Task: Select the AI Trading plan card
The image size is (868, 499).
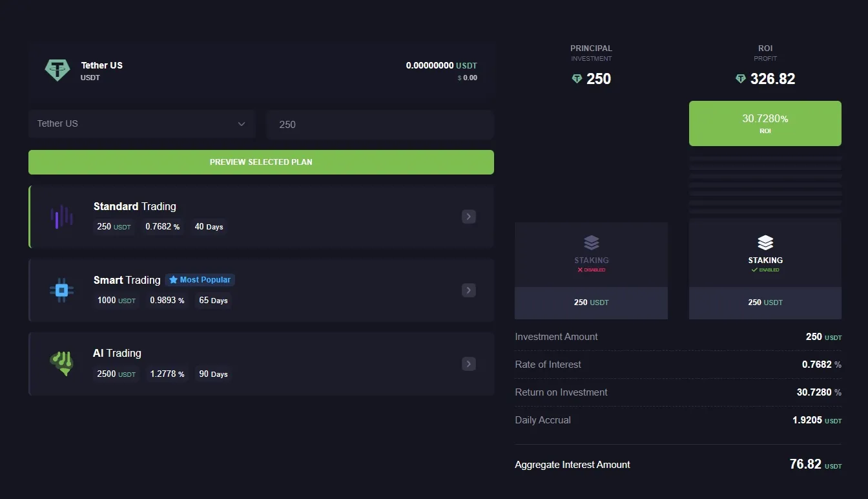Action: (x=261, y=364)
